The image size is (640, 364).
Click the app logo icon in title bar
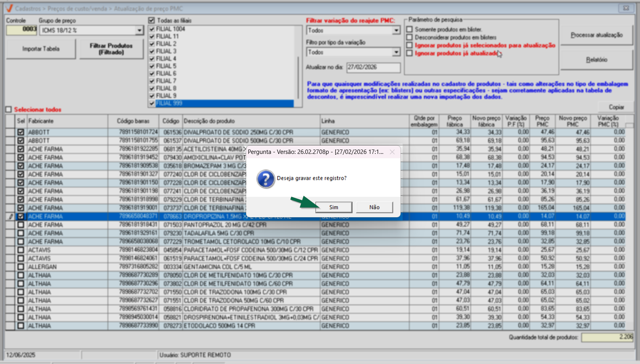9,8
